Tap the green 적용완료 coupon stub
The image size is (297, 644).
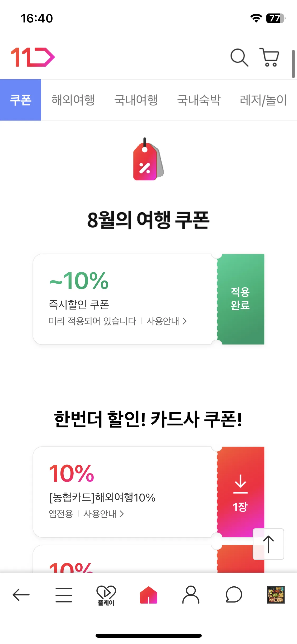241,299
